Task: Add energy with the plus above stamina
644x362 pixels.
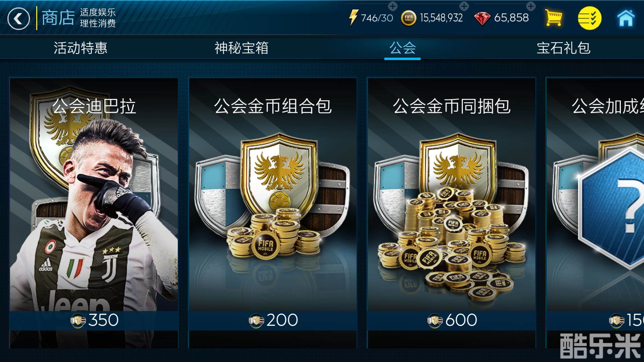Action: coord(392,6)
